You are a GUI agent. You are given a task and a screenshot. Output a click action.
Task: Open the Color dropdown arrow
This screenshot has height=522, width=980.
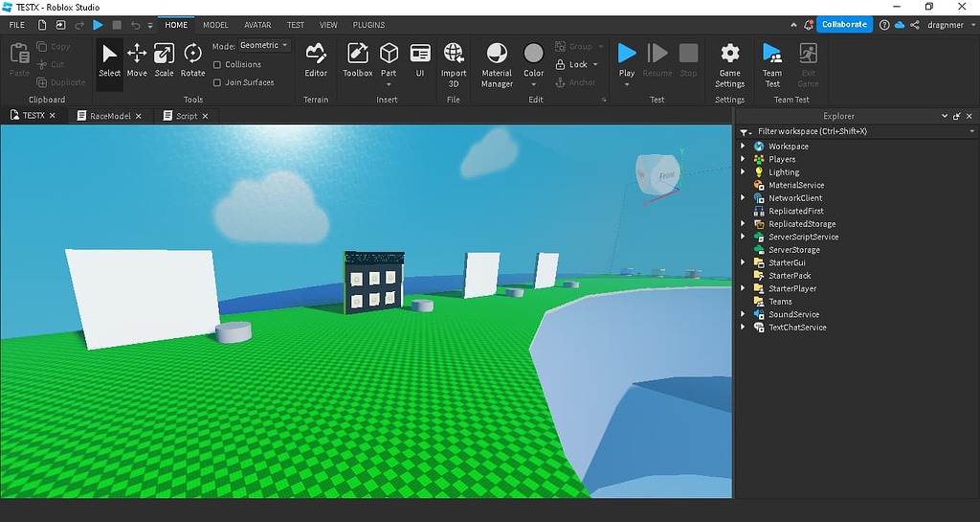click(x=534, y=84)
